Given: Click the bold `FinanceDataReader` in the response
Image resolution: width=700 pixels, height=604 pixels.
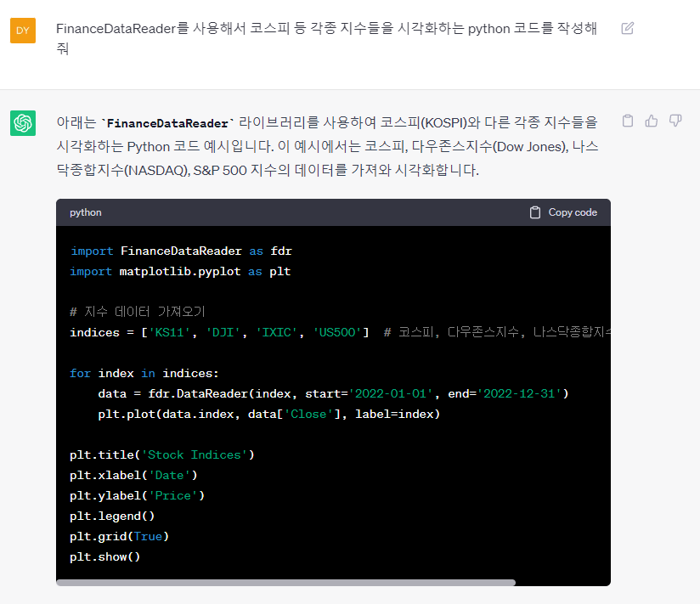Looking at the screenshot, I should pos(167,123).
